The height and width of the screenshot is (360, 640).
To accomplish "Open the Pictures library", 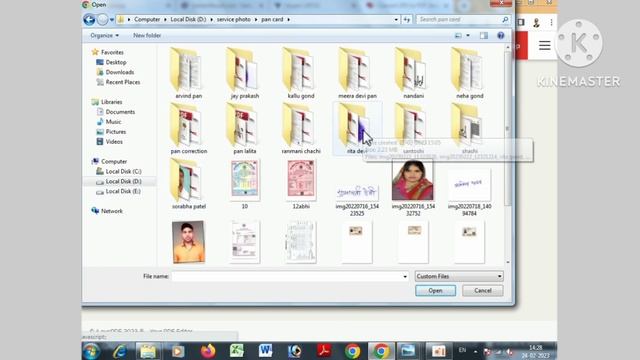I will click(116, 131).
